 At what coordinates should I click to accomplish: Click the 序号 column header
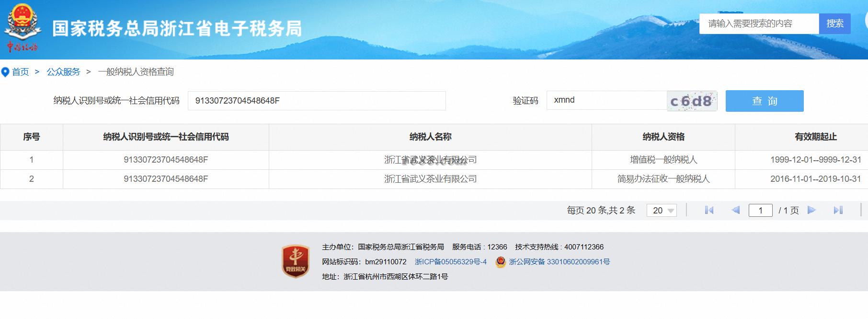(x=32, y=137)
